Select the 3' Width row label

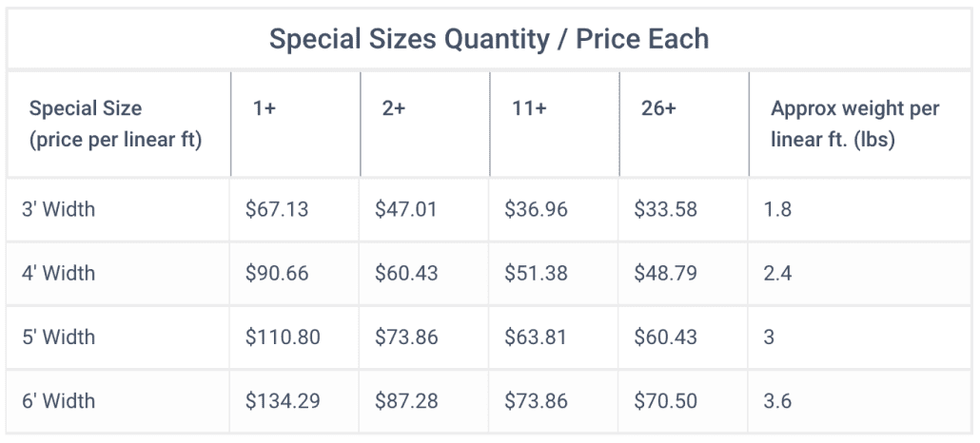click(59, 209)
